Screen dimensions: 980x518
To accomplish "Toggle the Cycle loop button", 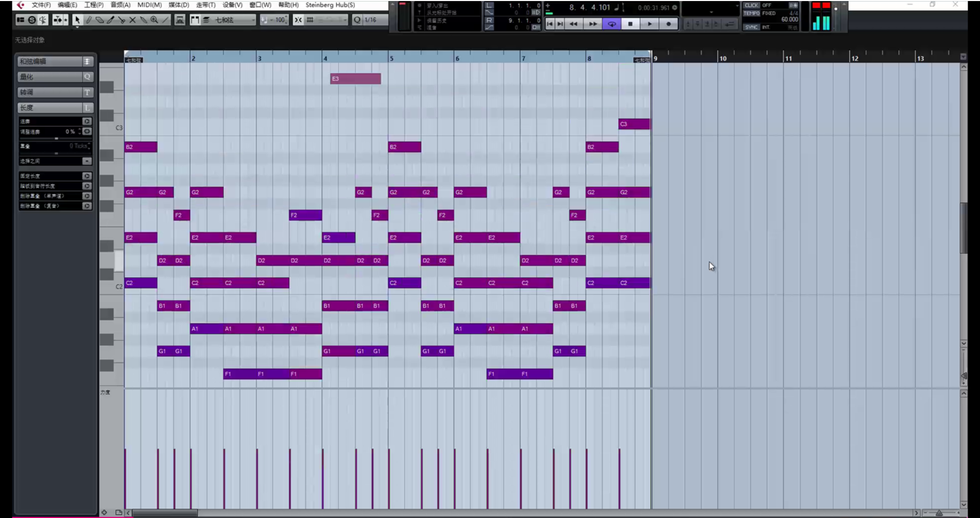I will pyautogui.click(x=611, y=24).
